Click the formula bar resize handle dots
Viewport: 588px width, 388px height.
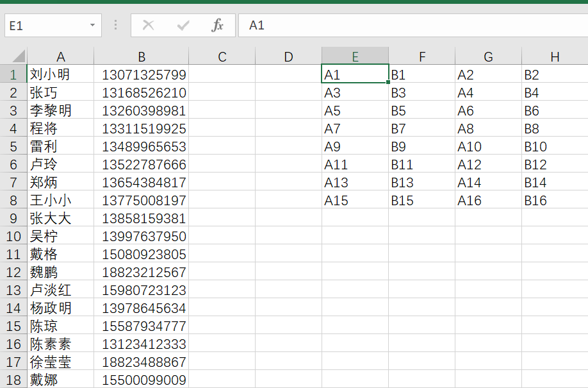pos(116,26)
